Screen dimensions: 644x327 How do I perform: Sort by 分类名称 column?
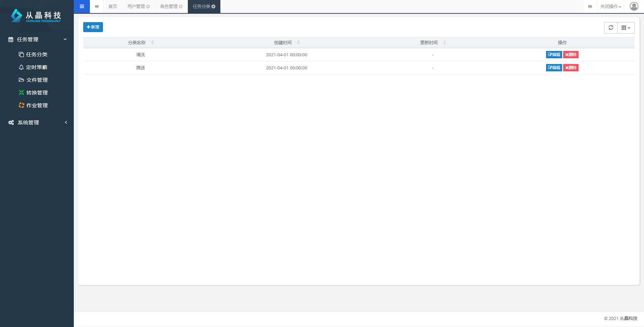141,43
